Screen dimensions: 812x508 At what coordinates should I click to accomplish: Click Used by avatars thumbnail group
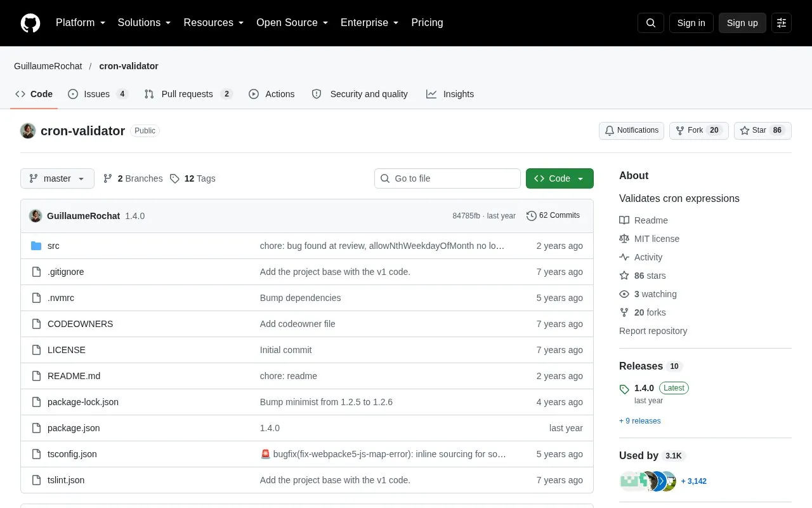pyautogui.click(x=648, y=481)
